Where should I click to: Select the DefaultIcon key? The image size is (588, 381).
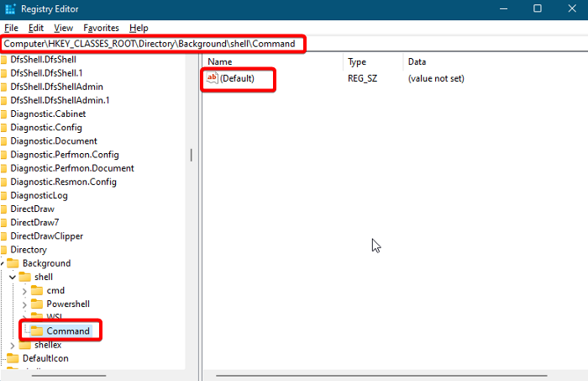[x=45, y=358]
